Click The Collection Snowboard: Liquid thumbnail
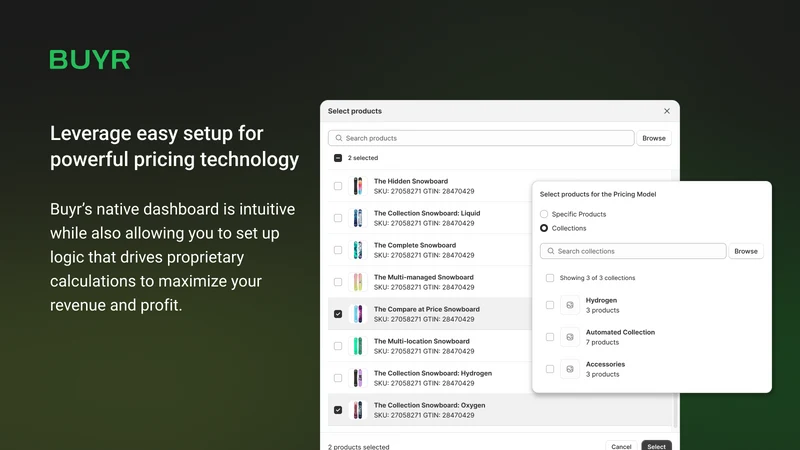Image resolution: width=800 pixels, height=450 pixels. tap(358, 218)
